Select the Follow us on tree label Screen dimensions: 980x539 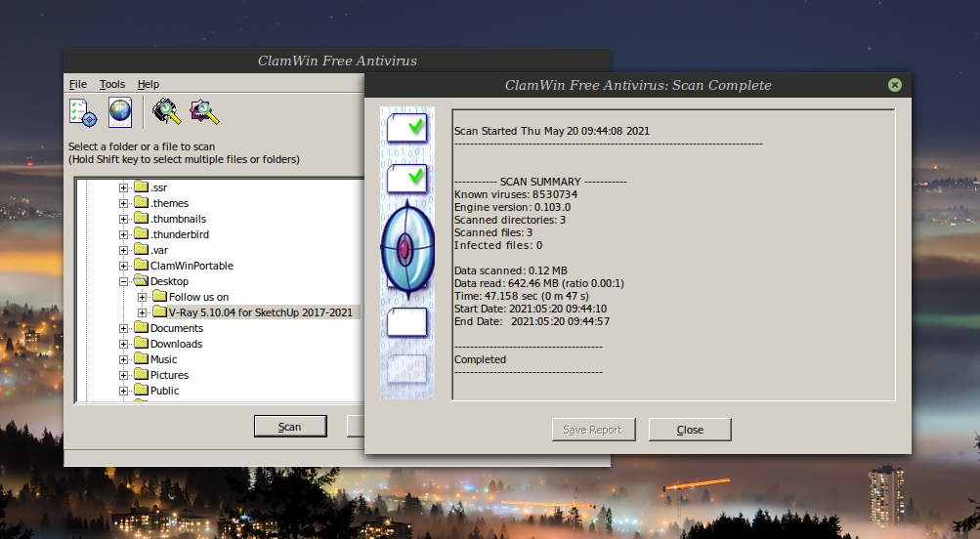pyautogui.click(x=198, y=297)
